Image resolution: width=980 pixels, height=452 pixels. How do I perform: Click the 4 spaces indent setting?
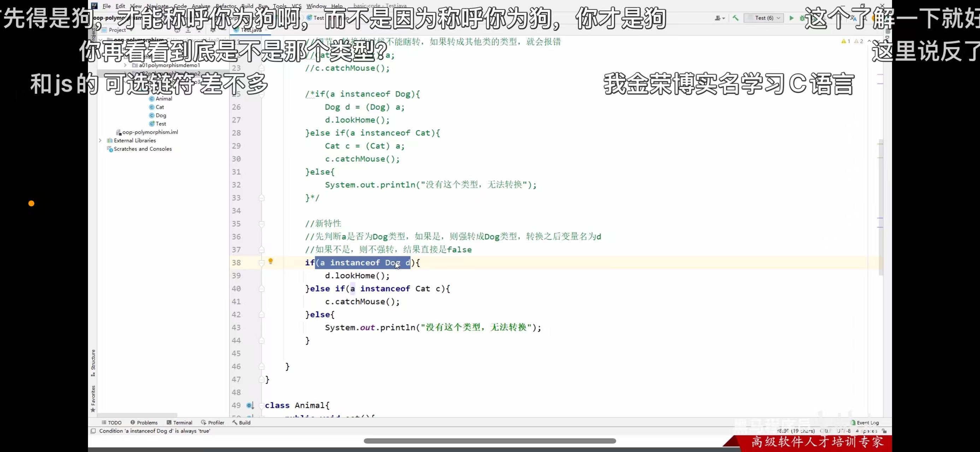tap(866, 431)
